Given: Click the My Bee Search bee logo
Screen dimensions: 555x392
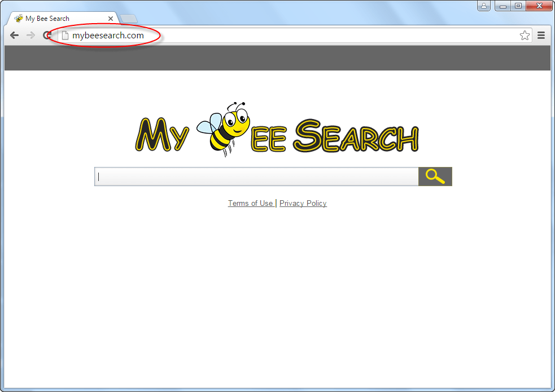Looking at the screenshot, I should click(x=277, y=130).
